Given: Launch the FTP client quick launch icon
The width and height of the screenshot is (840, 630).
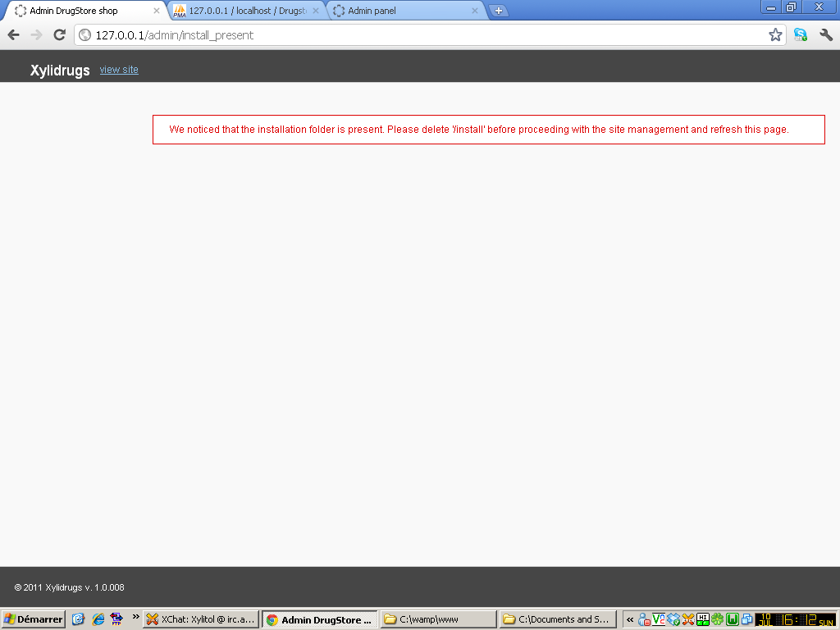Looking at the screenshot, I should 116,619.
